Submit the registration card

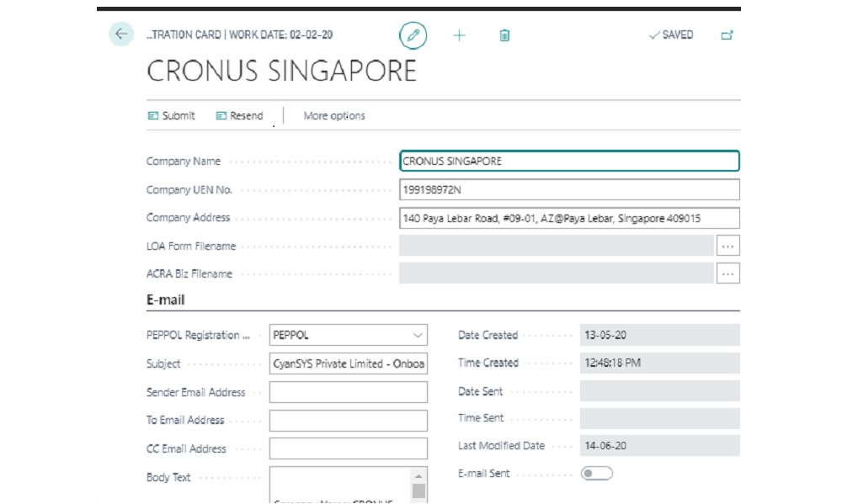click(172, 115)
